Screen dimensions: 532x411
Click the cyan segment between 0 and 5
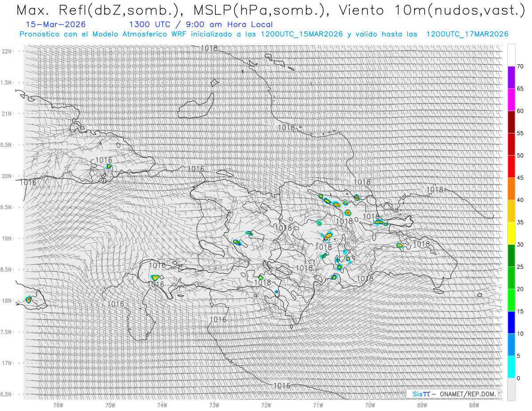tap(511, 367)
